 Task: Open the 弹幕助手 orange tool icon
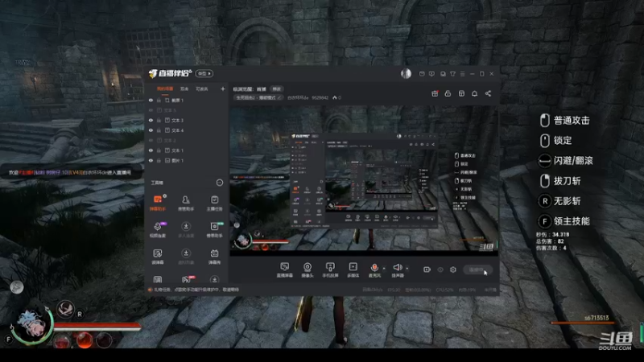pos(158,203)
